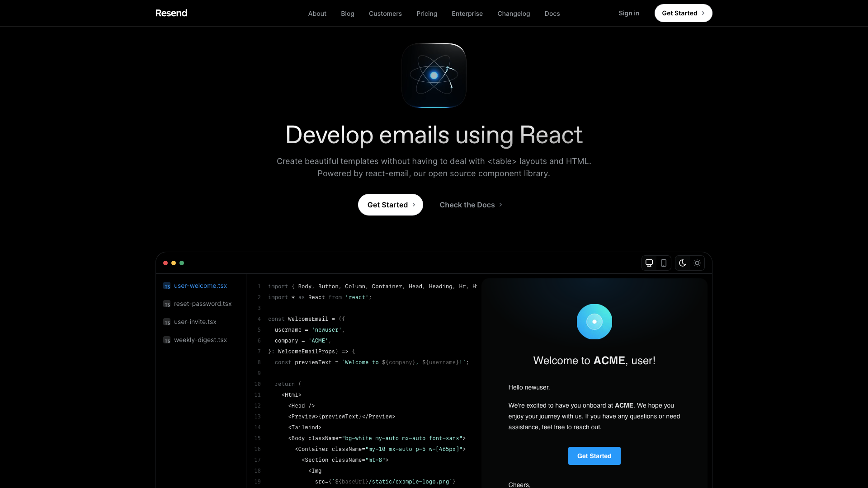Follow the Check the Docs link
868x488 pixels.
pyautogui.click(x=471, y=205)
